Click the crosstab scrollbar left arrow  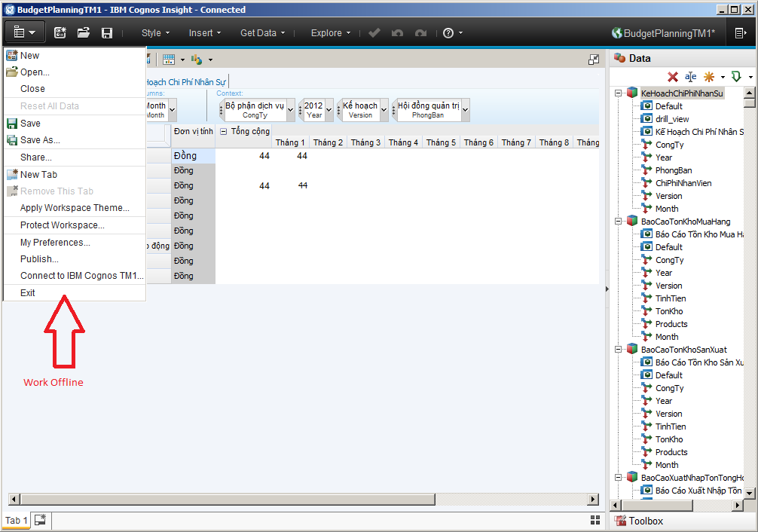click(x=14, y=499)
